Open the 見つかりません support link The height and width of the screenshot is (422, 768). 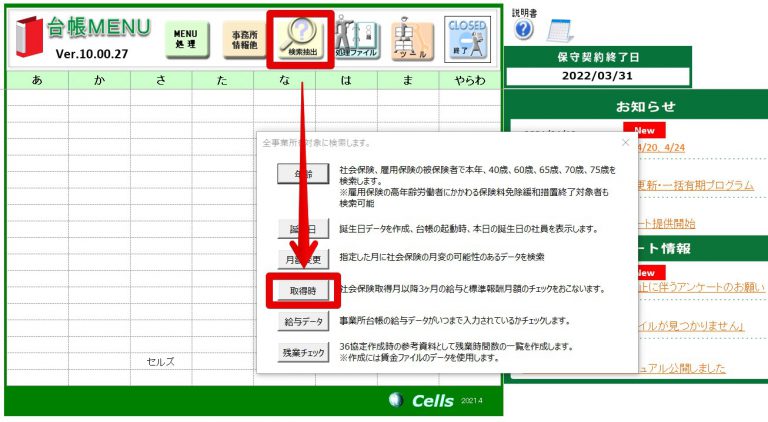pyautogui.click(x=691, y=326)
